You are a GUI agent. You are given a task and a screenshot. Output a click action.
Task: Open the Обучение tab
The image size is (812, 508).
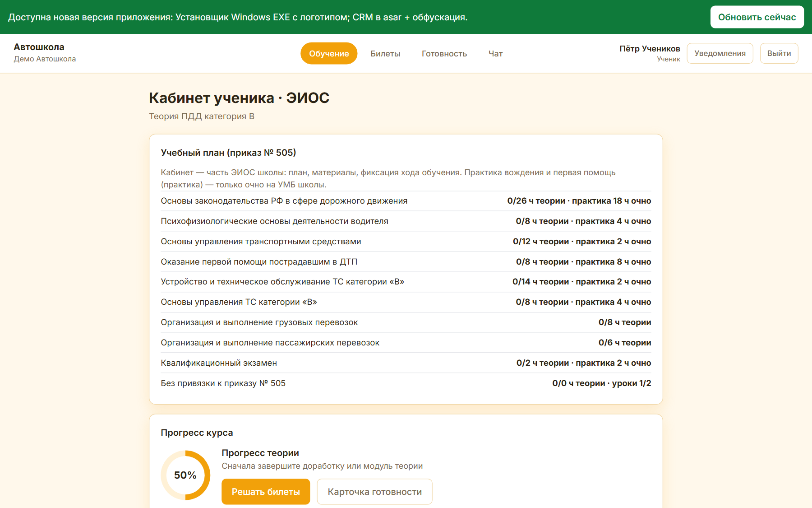pyautogui.click(x=329, y=53)
